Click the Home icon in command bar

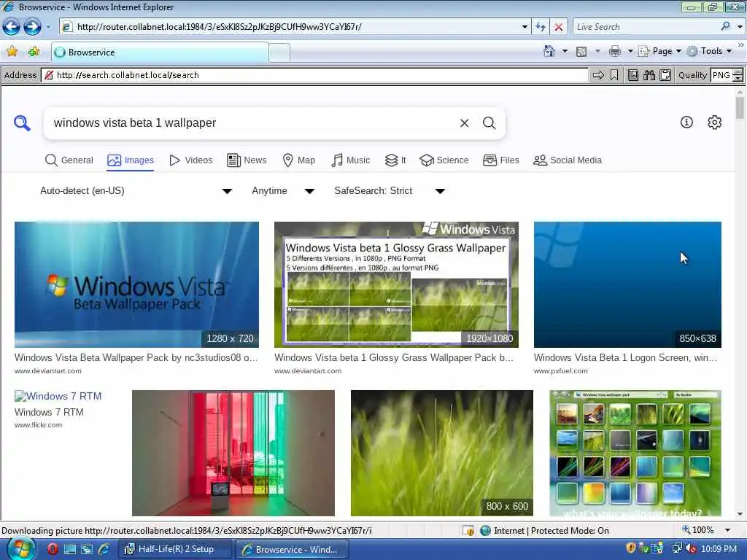click(549, 51)
